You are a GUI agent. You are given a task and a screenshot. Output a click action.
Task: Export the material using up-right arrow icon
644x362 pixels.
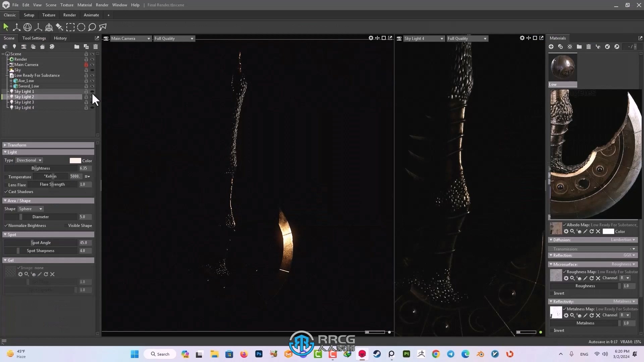point(617,47)
